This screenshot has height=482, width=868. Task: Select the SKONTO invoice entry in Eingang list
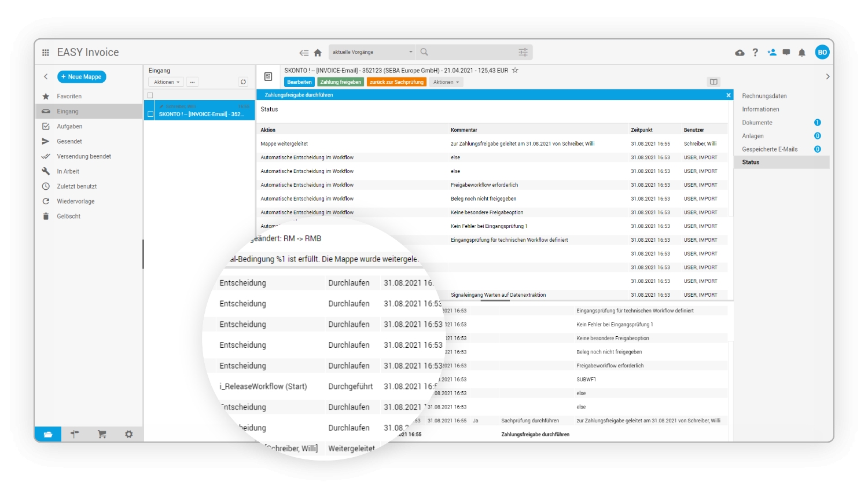[x=200, y=111]
